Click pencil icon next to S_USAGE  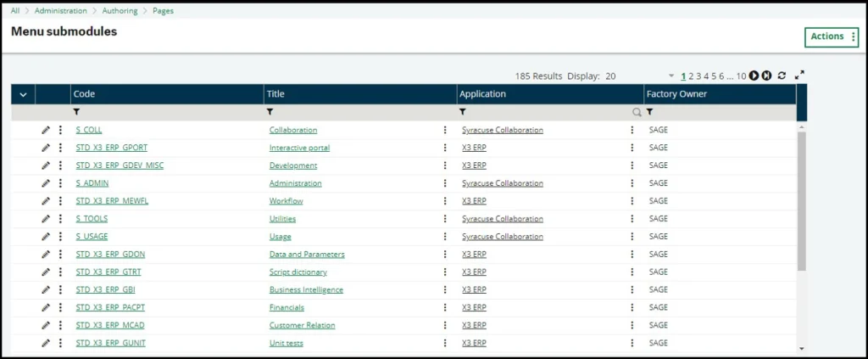coord(46,237)
